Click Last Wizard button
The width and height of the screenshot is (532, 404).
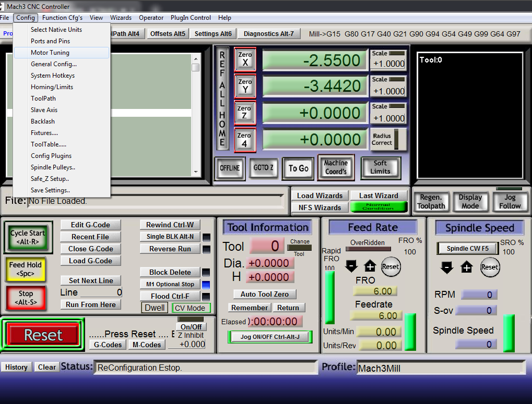[379, 195]
